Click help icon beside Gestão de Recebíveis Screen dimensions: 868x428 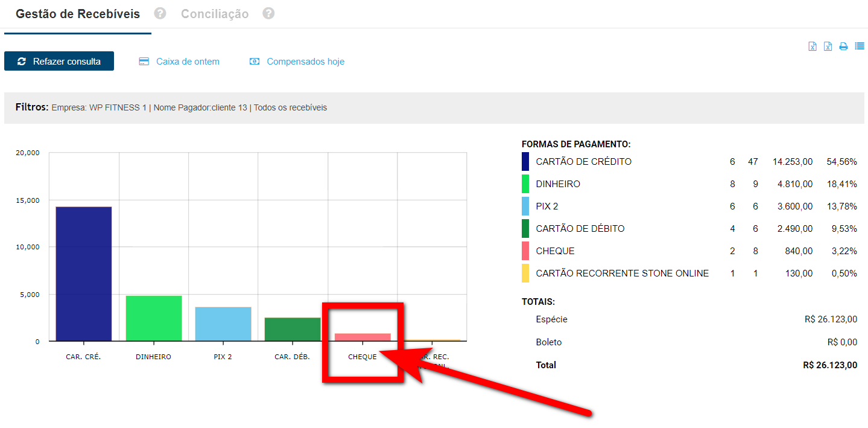click(x=160, y=13)
